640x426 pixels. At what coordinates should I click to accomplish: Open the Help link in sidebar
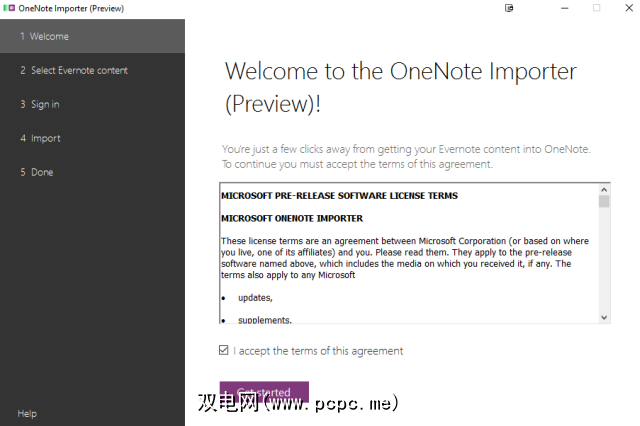(27, 413)
